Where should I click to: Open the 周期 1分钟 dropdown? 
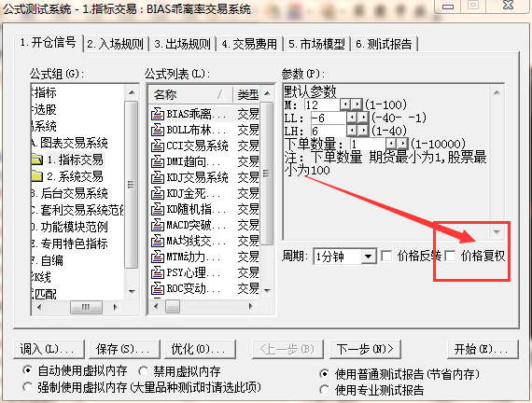pos(368,257)
